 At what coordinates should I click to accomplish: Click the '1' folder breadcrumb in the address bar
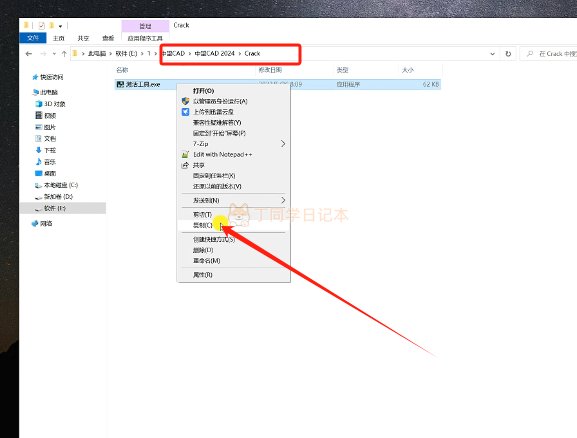point(149,54)
